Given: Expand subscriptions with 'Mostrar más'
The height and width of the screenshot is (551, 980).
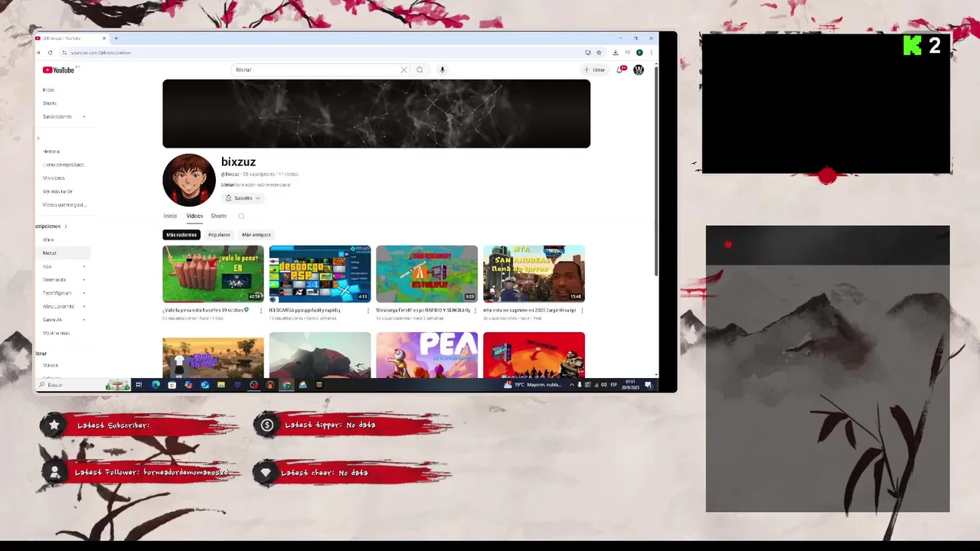Looking at the screenshot, I should coord(56,333).
